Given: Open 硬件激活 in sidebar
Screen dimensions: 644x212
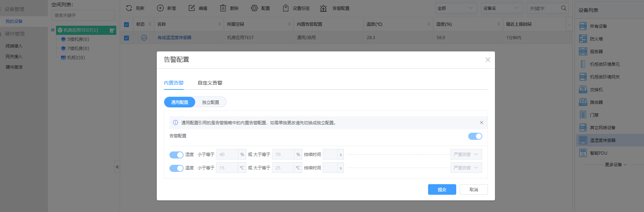Looking at the screenshot, I should 14,67.
